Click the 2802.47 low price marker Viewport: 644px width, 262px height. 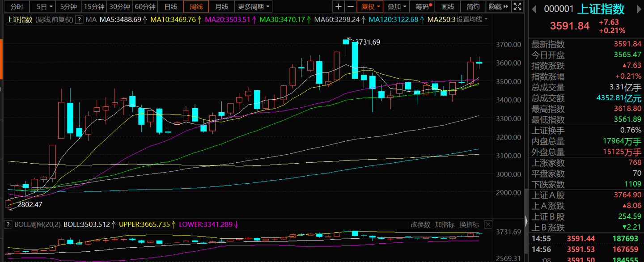[30, 205]
